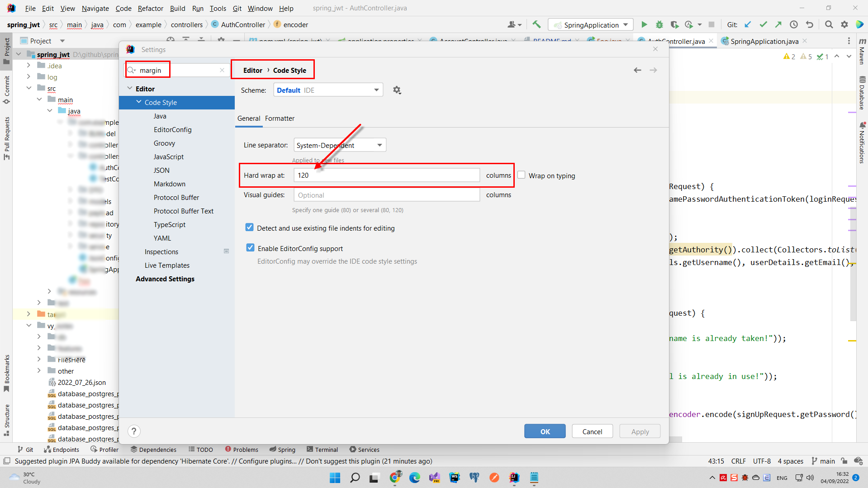The width and height of the screenshot is (868, 488).
Task: Navigate back arrow in Settings dialog
Action: [x=637, y=70]
